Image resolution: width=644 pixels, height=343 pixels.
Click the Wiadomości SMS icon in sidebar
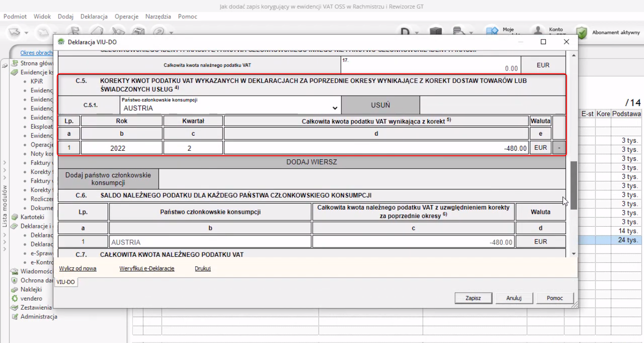coord(15,271)
